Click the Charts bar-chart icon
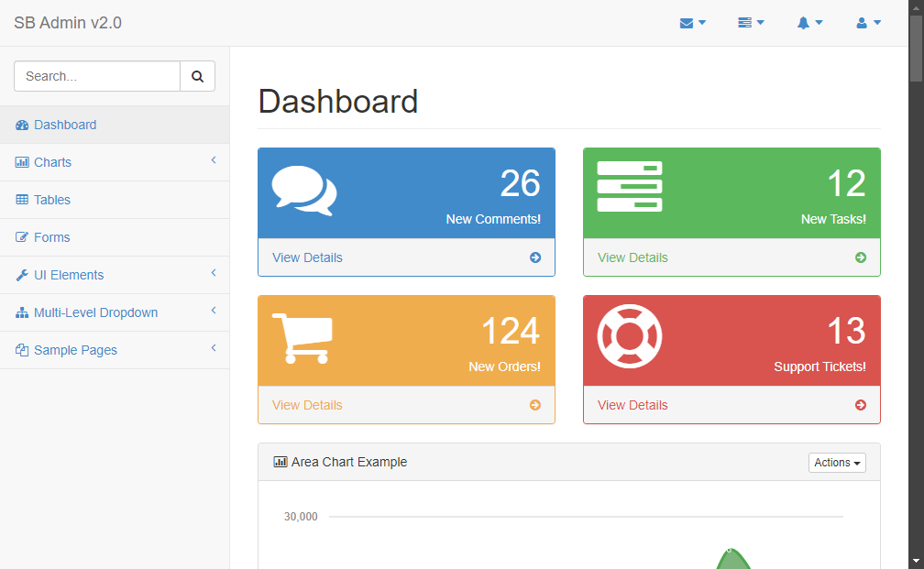 22,162
